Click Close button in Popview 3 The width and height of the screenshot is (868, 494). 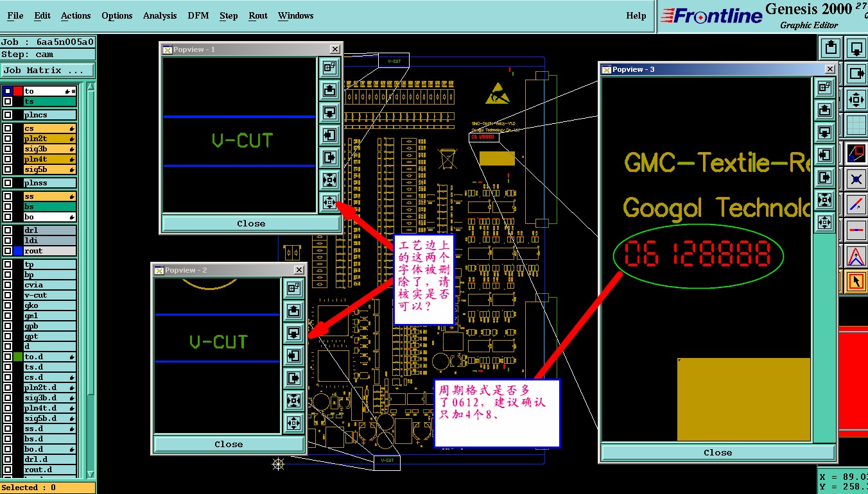[718, 452]
